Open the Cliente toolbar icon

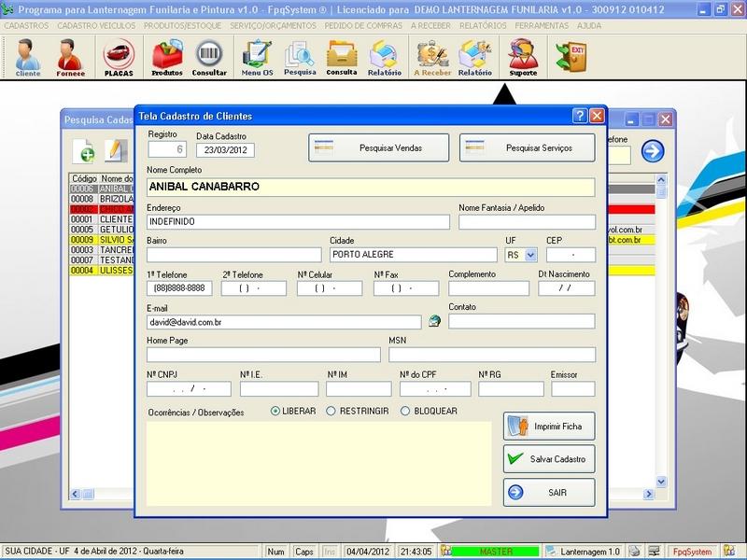(28, 57)
